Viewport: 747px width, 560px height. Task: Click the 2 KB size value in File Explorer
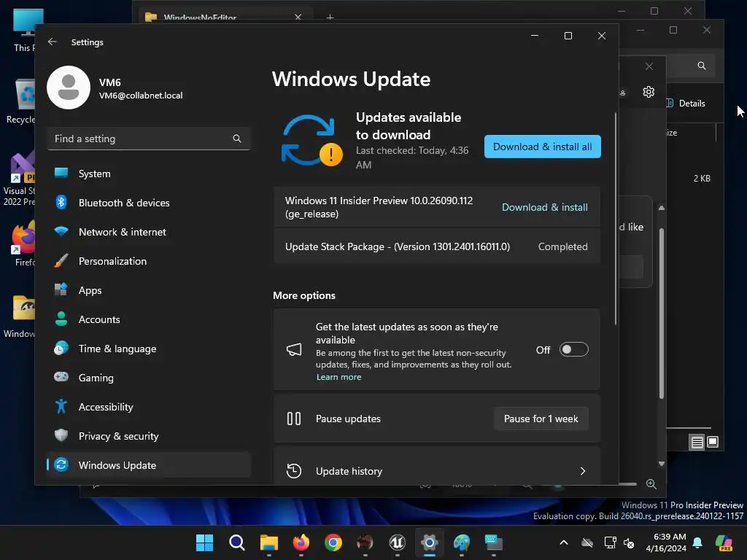click(x=702, y=179)
